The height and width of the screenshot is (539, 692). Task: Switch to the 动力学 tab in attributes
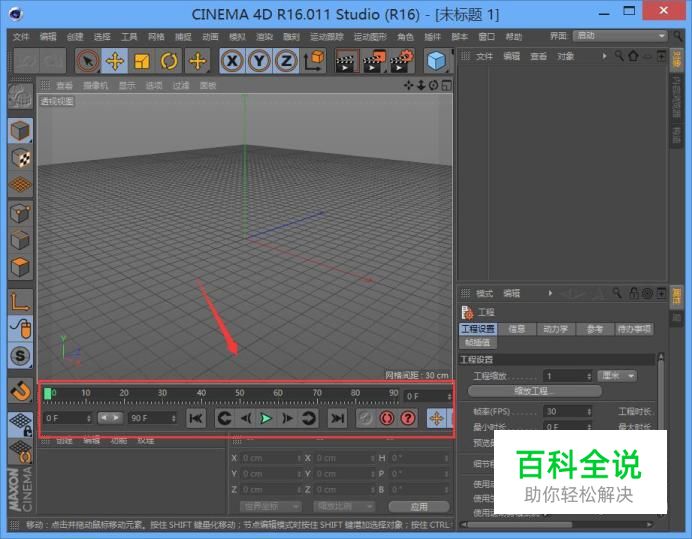coord(556,329)
